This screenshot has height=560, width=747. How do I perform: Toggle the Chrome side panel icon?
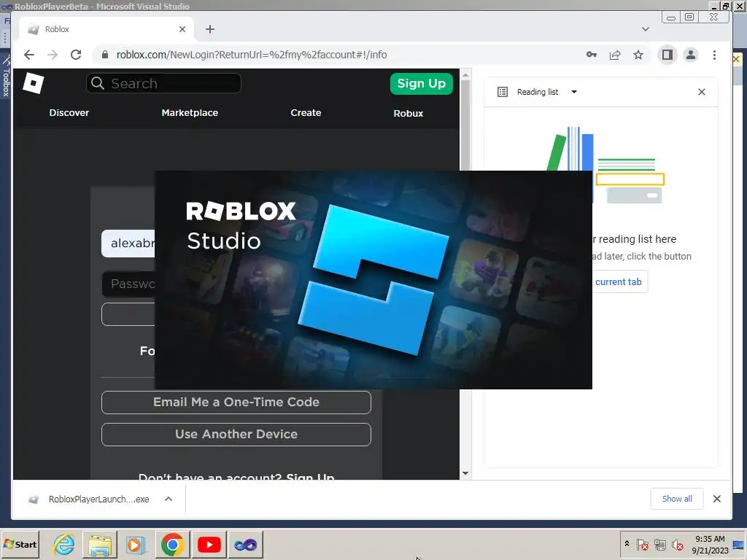tap(667, 55)
